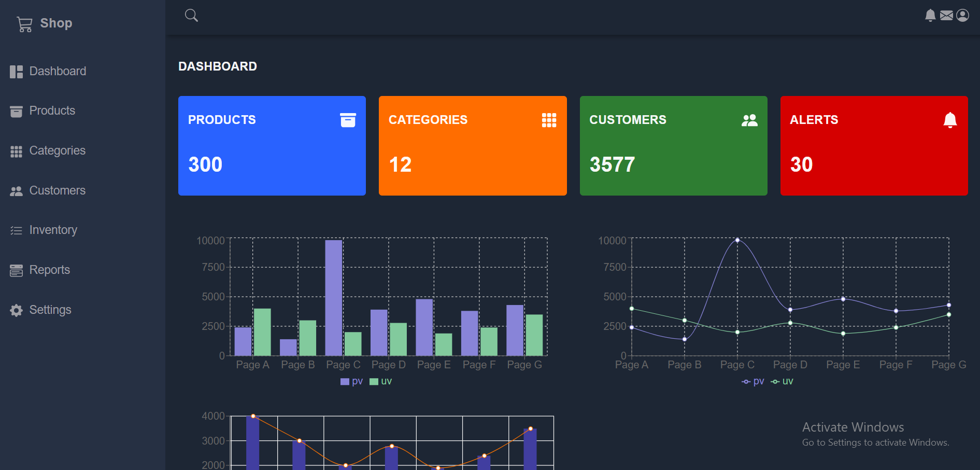Click the Dashboard sidebar icon
Screen dimensions: 980x470
pos(17,72)
